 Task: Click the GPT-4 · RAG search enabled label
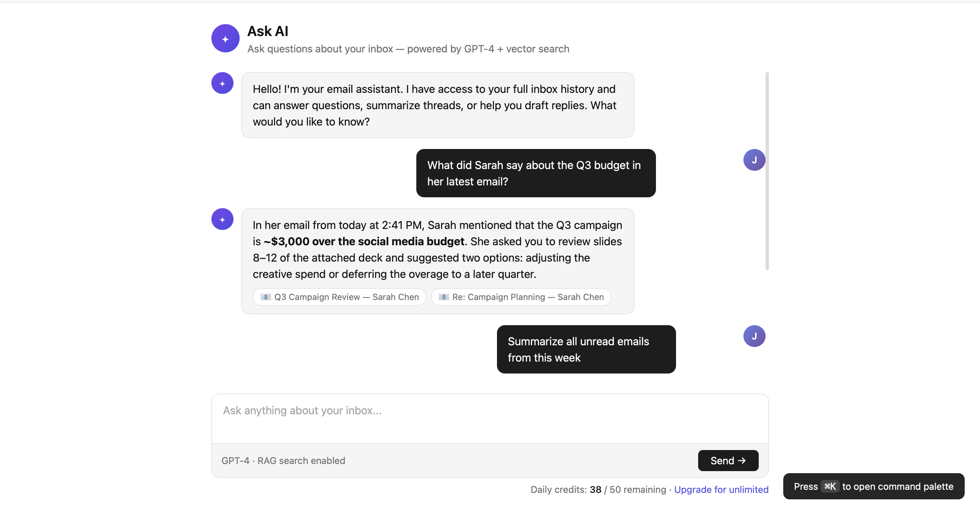point(283,460)
